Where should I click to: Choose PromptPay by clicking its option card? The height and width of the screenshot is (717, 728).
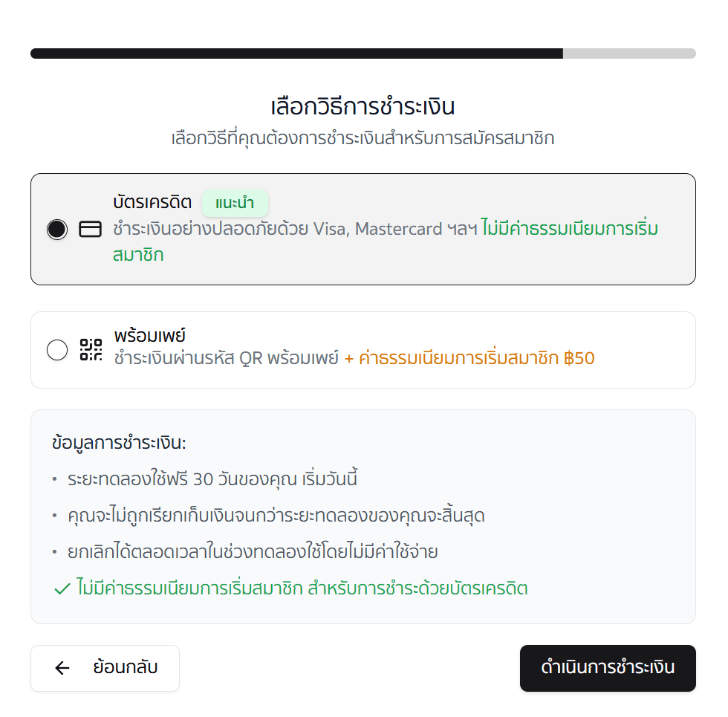(x=364, y=349)
